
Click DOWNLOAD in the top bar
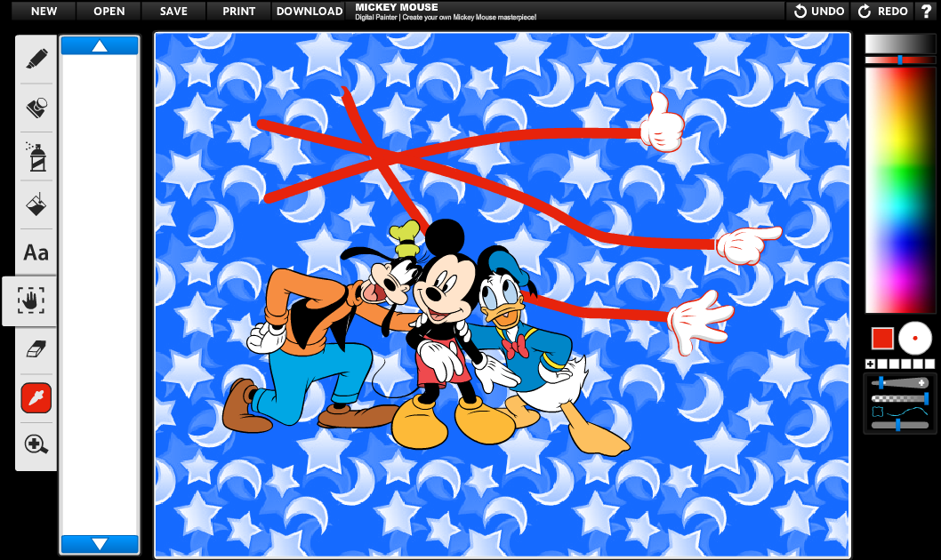point(309,11)
